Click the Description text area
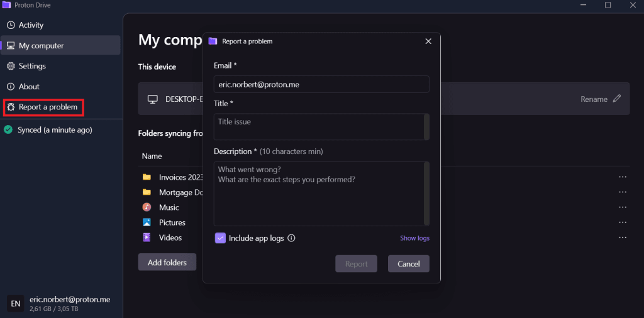 [x=321, y=194]
